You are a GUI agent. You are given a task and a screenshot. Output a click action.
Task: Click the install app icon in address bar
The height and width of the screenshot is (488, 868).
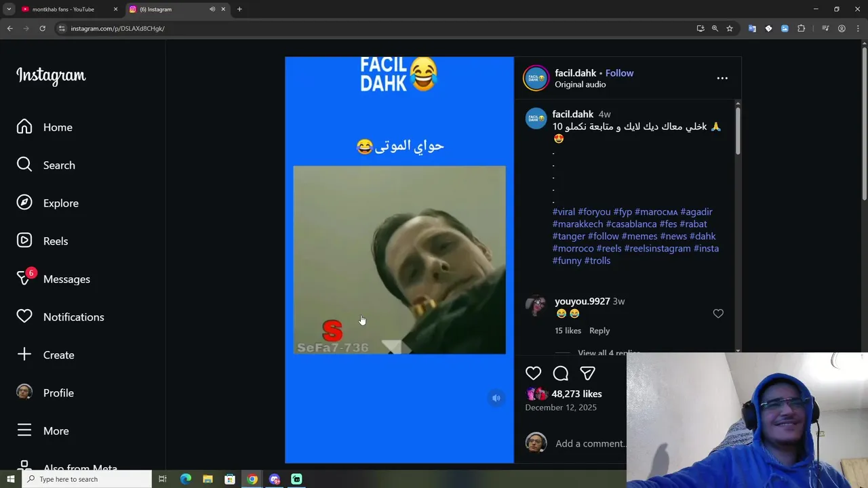coord(701,28)
